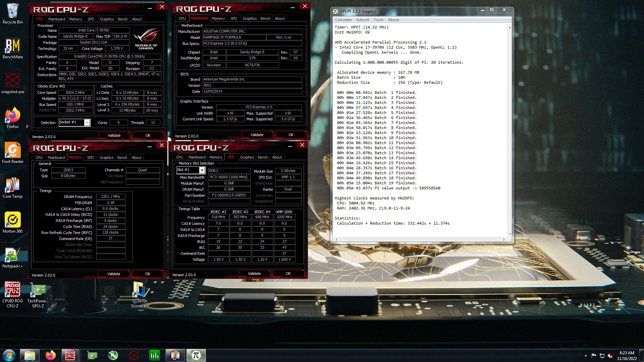Click the DRAM Frequency value 1201.1 MHz
This screenshot has width=644, height=362.
111,197
